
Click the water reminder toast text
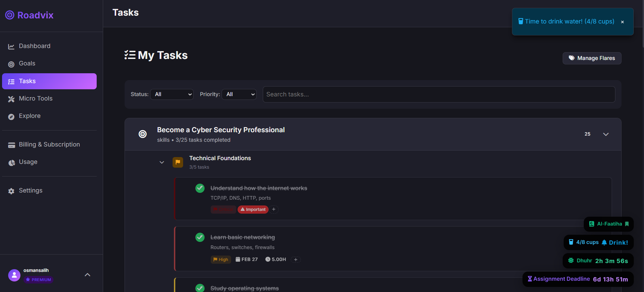pyautogui.click(x=569, y=21)
